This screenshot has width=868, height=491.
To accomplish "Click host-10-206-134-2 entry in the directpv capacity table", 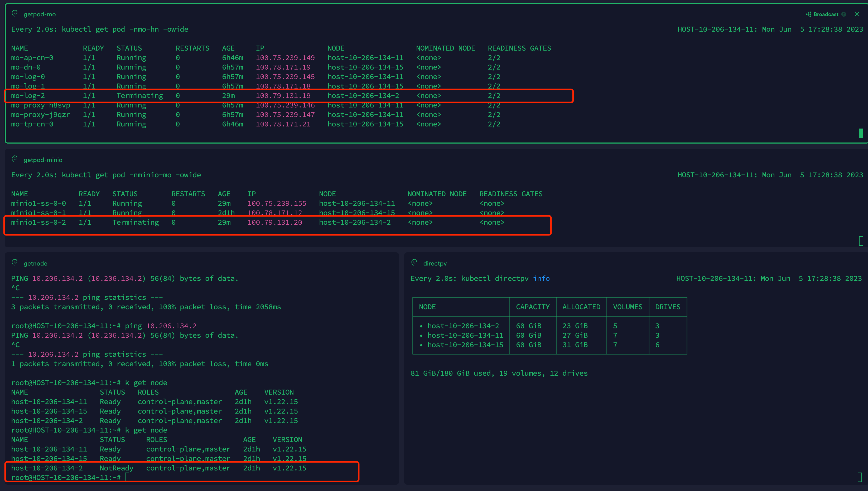I will (465, 325).
